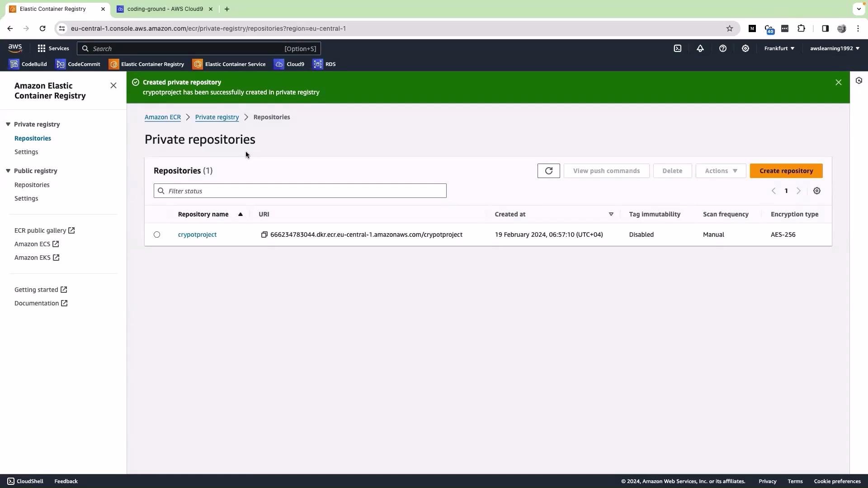Open CodeBuild shortcut in favorites bar
This screenshot has height=488, width=868.
[x=28, y=64]
